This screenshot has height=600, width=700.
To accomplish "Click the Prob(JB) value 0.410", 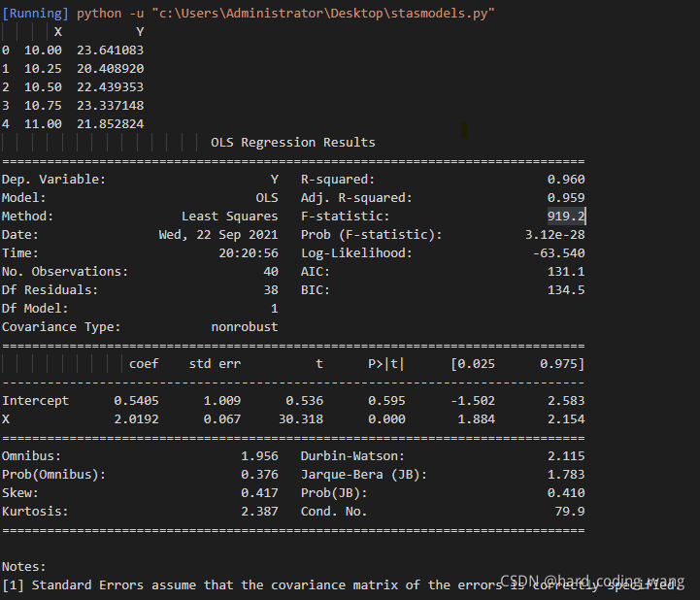I will [566, 493].
